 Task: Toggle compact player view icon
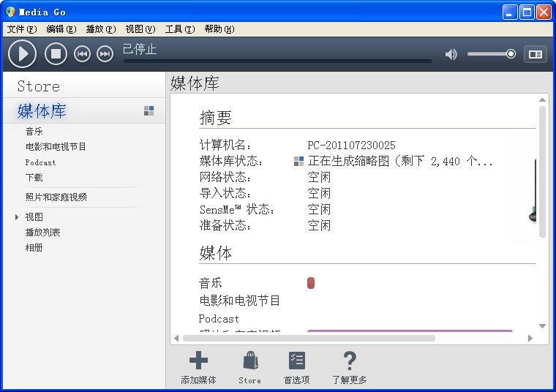[536, 54]
